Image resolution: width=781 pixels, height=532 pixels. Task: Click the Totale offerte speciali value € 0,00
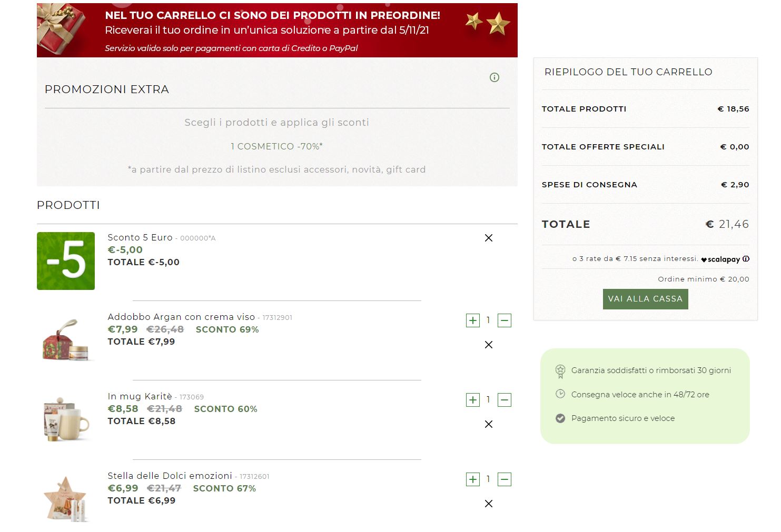(x=735, y=147)
